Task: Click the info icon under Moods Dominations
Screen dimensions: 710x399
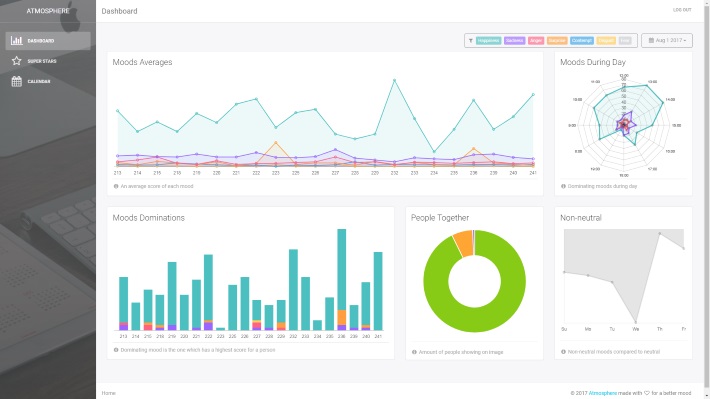Action: [116, 350]
